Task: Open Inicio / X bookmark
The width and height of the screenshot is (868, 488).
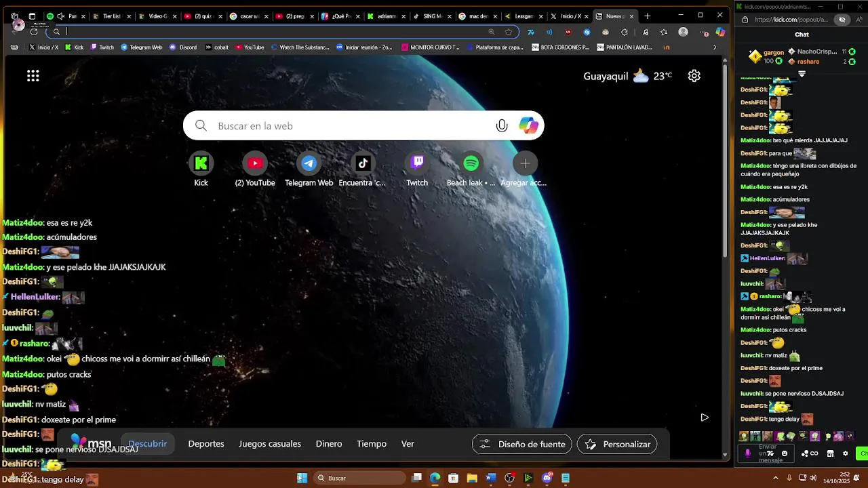Action: coord(43,47)
